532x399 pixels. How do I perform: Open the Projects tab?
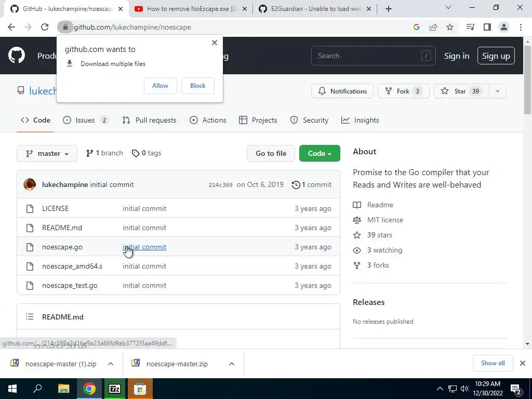[258, 120]
